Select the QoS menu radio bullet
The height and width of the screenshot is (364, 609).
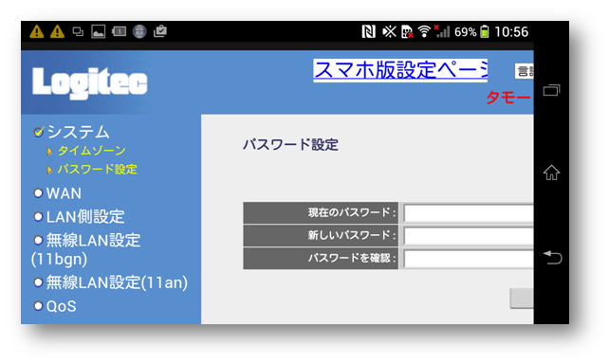[38, 306]
